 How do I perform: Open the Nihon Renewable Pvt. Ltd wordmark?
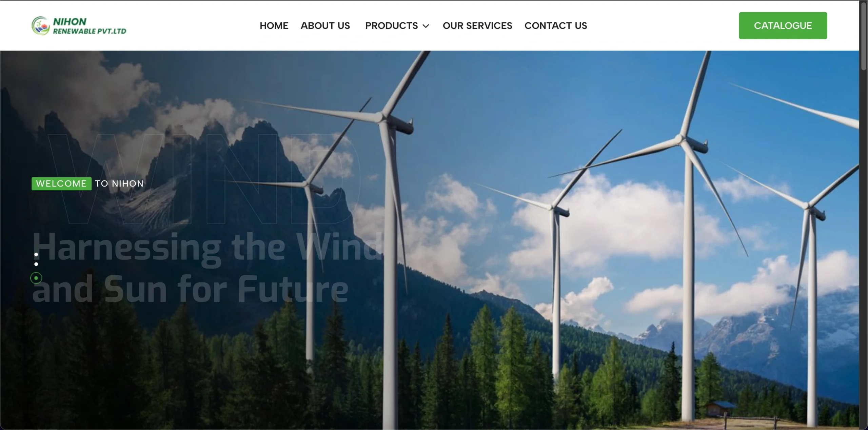[90, 26]
